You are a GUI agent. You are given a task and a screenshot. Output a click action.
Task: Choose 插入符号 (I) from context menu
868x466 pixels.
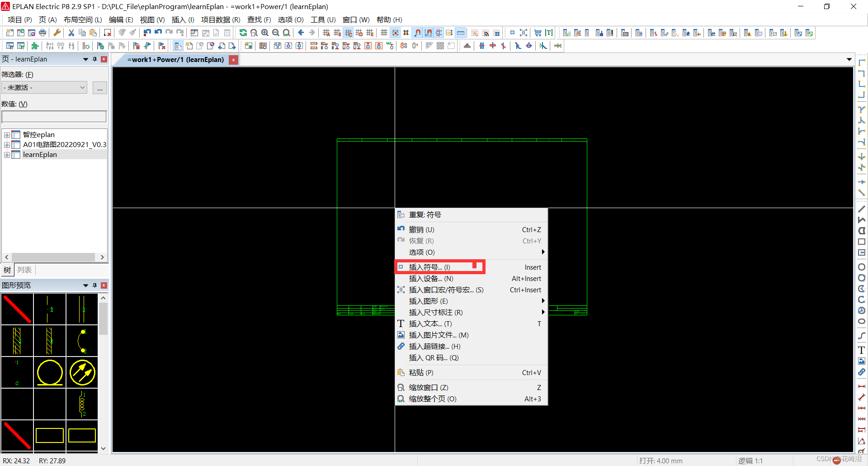[471, 267]
